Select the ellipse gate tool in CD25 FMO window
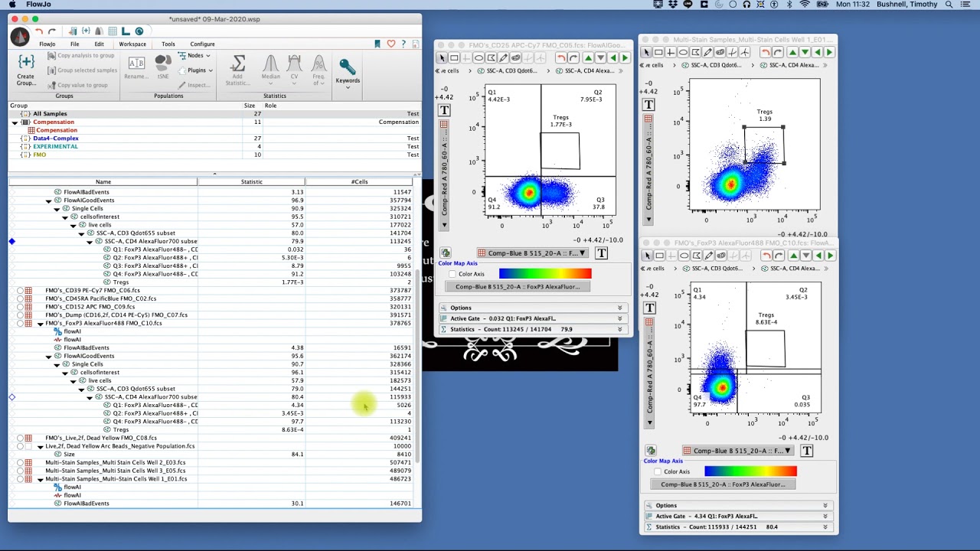The width and height of the screenshot is (980, 551). pos(479,58)
